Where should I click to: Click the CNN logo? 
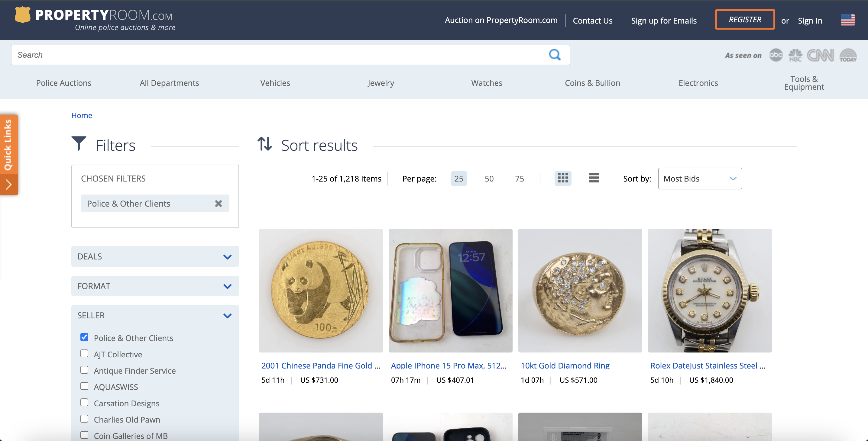820,55
